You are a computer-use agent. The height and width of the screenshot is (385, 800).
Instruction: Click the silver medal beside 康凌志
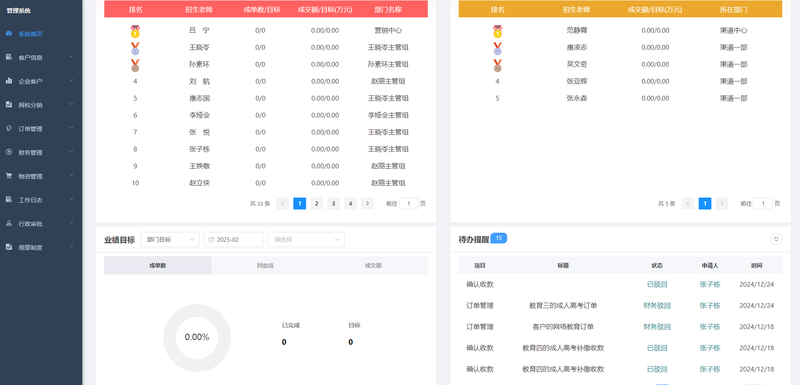click(497, 48)
